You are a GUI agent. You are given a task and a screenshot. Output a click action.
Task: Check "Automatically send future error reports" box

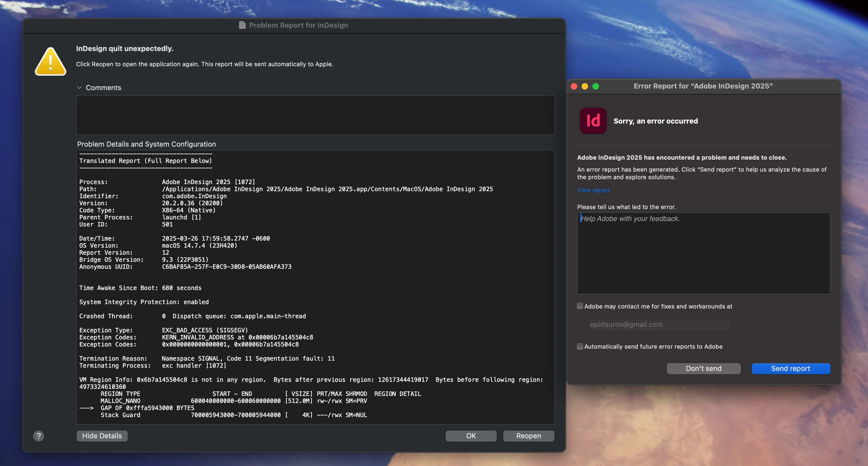point(580,347)
